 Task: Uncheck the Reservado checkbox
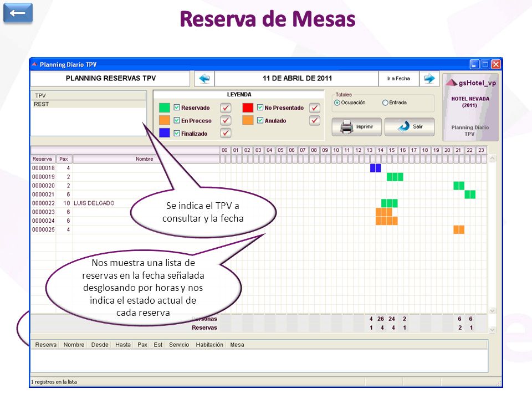point(177,108)
